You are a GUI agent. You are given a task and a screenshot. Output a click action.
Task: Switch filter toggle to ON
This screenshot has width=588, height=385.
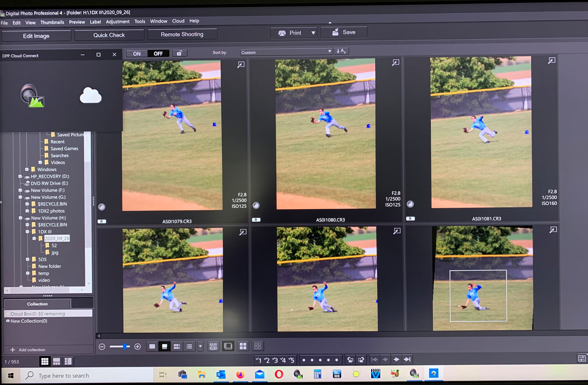pyautogui.click(x=137, y=54)
